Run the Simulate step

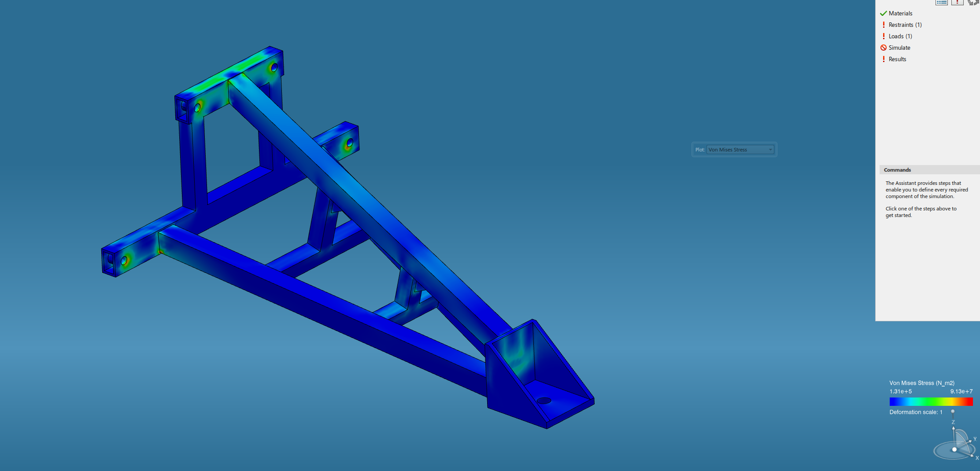[899, 48]
